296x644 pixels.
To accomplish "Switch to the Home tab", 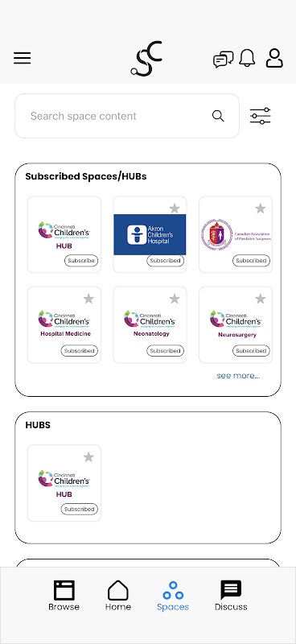I will pyautogui.click(x=118, y=596).
